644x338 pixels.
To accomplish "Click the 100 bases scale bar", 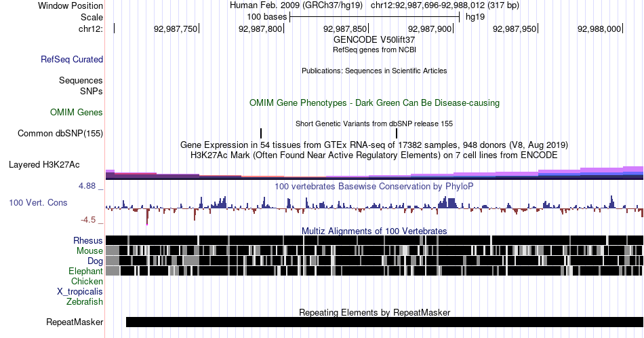I will pos(374,17).
